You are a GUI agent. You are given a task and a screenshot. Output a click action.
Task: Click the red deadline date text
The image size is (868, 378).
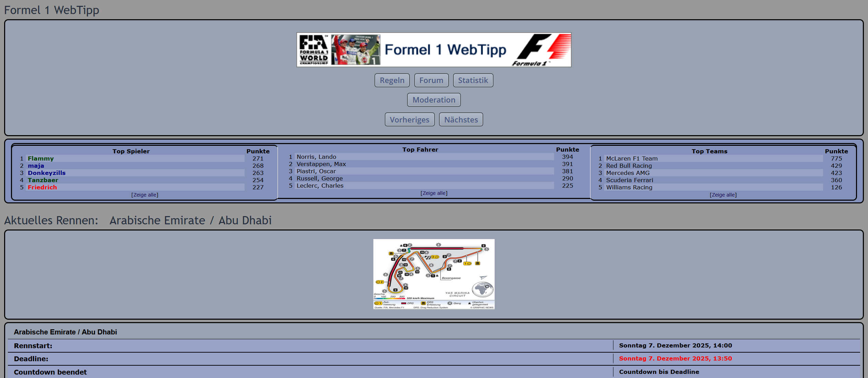[675, 358]
